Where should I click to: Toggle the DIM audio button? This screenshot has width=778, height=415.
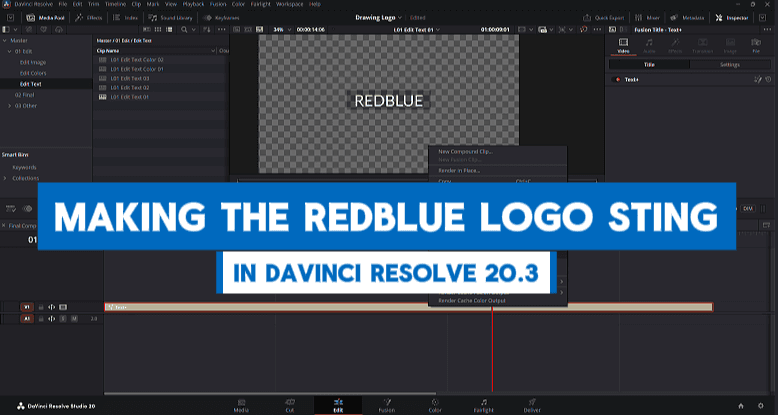tap(747, 209)
